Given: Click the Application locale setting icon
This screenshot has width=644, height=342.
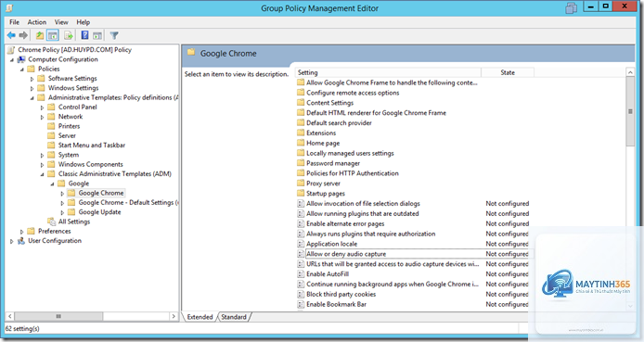Looking at the screenshot, I should 301,244.
